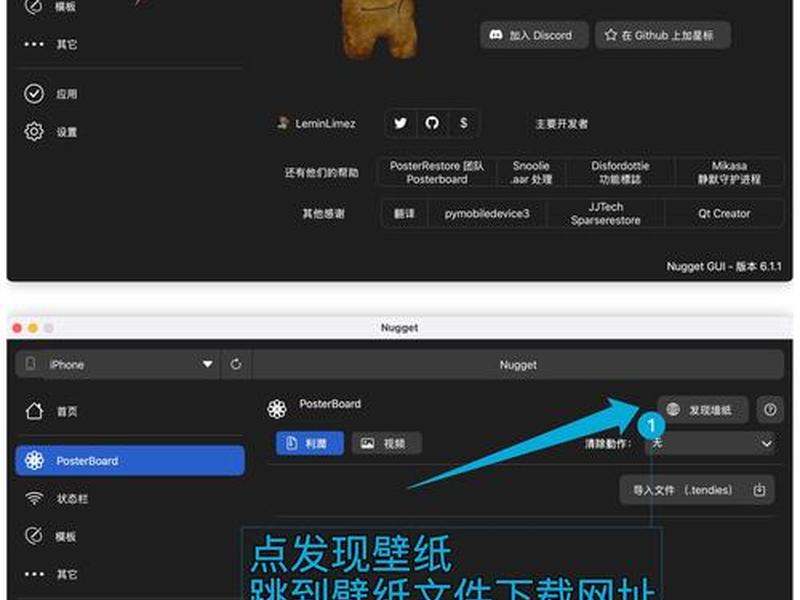
Task: Open the iPhone device dropdown
Action: click(118, 364)
